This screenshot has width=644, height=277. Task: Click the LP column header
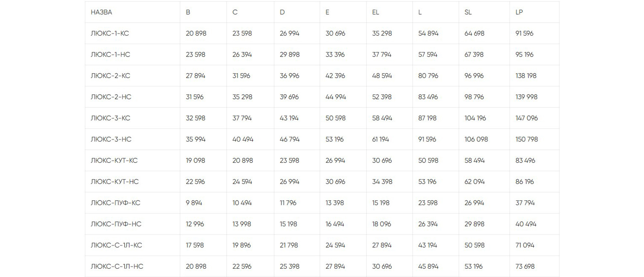519,12
